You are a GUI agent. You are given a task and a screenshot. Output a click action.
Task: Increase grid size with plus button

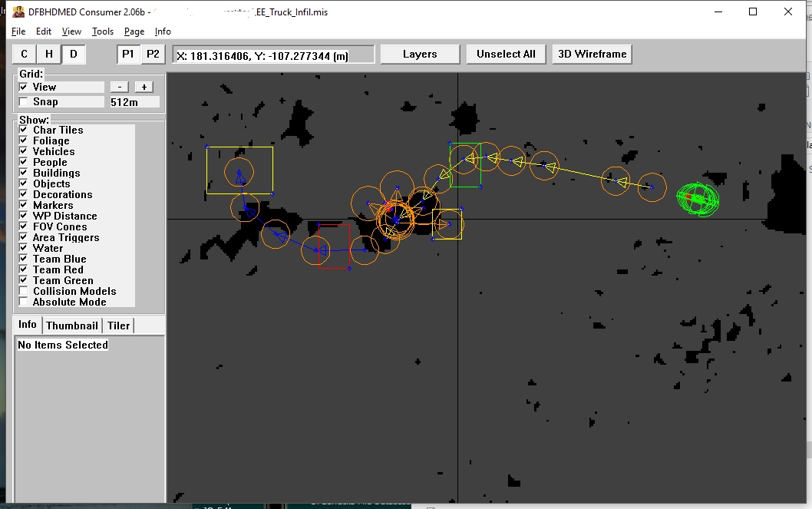point(144,87)
